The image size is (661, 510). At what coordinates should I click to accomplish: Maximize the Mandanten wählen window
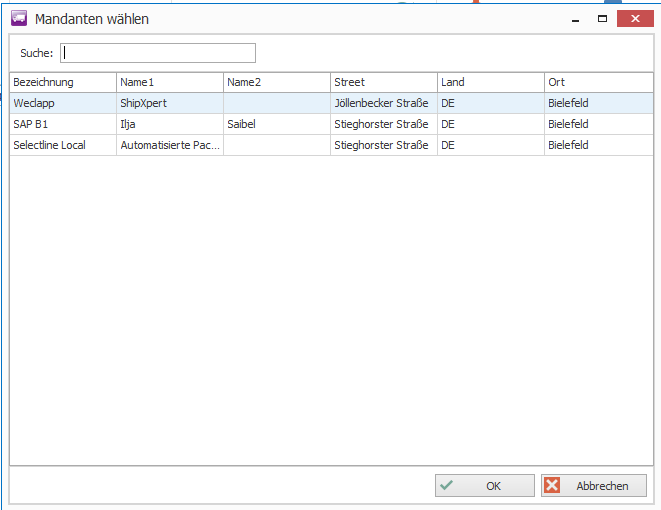point(602,19)
